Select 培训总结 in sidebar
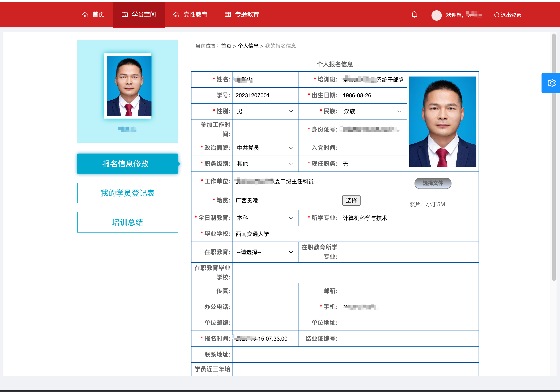The width and height of the screenshot is (560, 392). coord(128,222)
